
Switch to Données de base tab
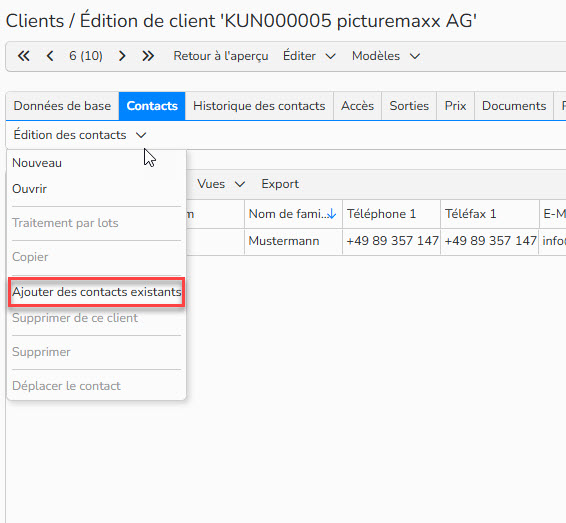click(62, 106)
